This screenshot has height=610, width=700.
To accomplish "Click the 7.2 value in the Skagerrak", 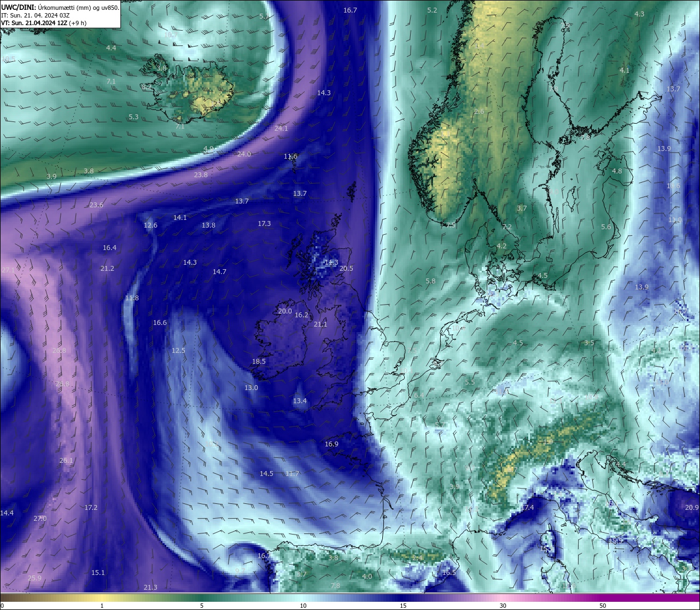I will pos(507,227).
